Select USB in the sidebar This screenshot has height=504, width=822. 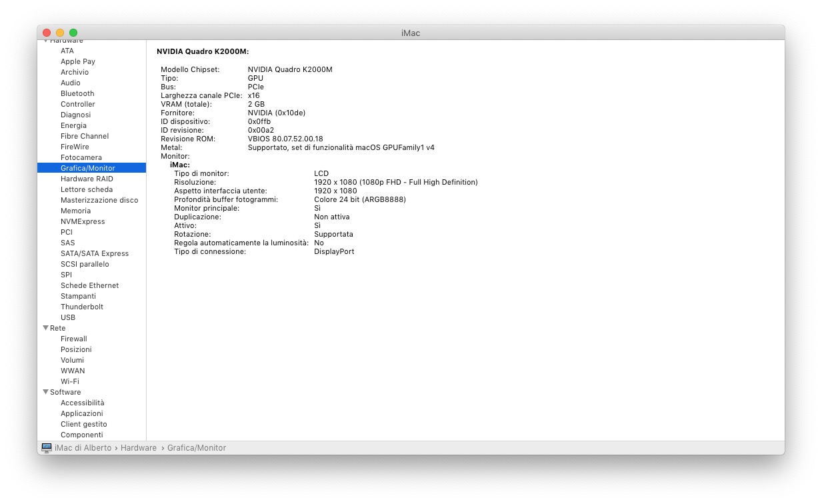(68, 317)
